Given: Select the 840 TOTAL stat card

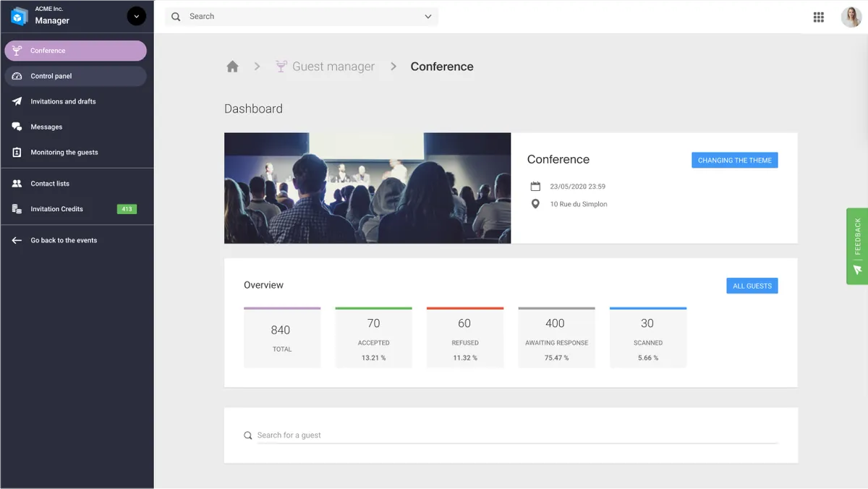Looking at the screenshot, I should click(282, 337).
